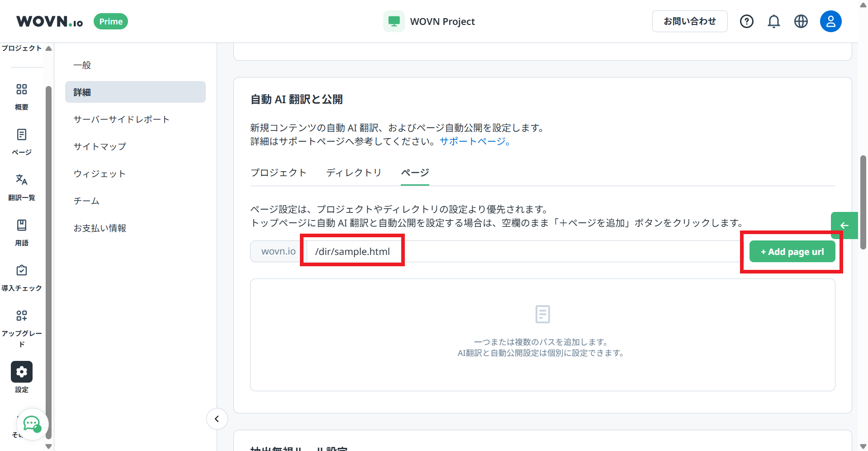The height and width of the screenshot is (451, 868).
Task: Click the help question mark icon
Action: tap(746, 21)
